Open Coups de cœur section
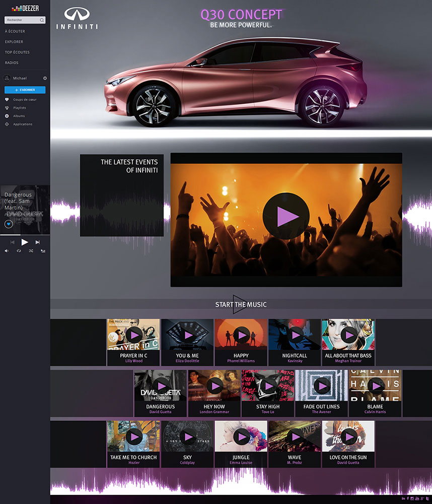Screen dimensions: 432x504 (25, 100)
